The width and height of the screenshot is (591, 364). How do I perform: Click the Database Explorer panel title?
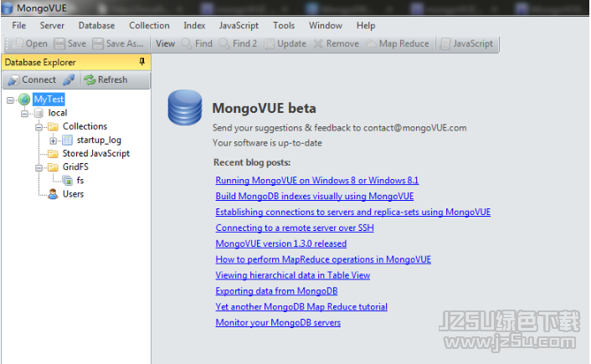40,63
